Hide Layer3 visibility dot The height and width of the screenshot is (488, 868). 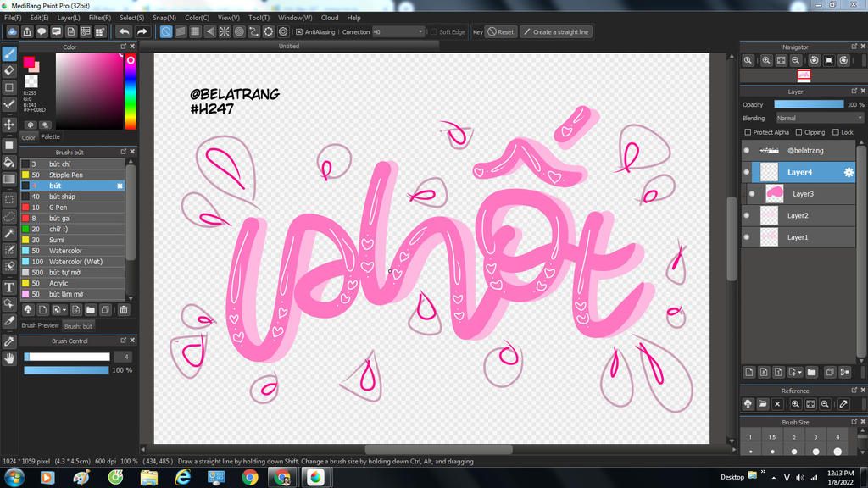(753, 194)
